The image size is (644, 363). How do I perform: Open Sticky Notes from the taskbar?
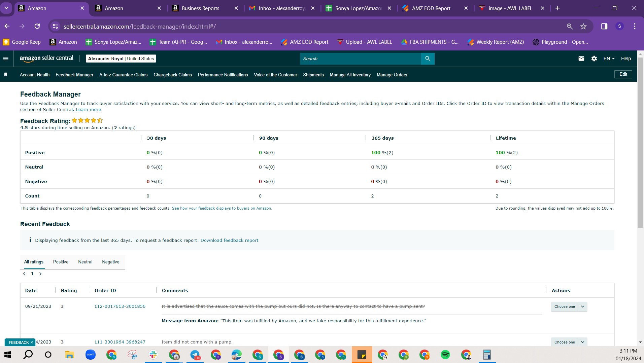click(x=362, y=355)
